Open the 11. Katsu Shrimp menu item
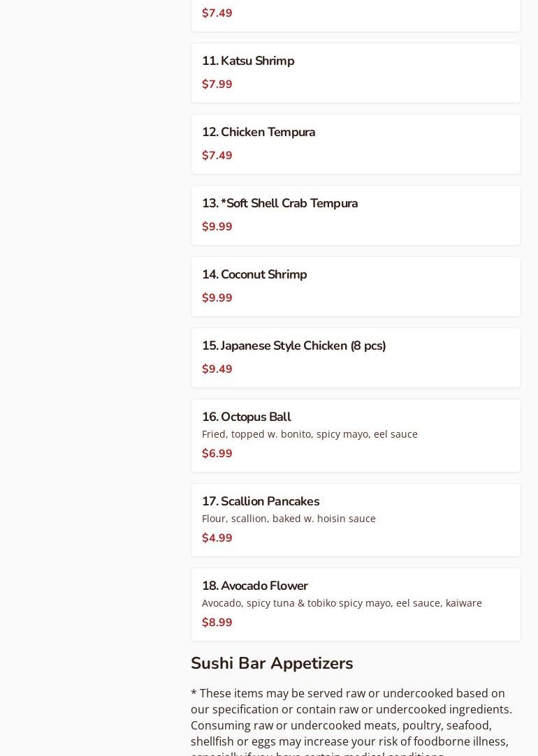Image resolution: width=538 pixels, height=756 pixels. pyautogui.click(x=248, y=61)
